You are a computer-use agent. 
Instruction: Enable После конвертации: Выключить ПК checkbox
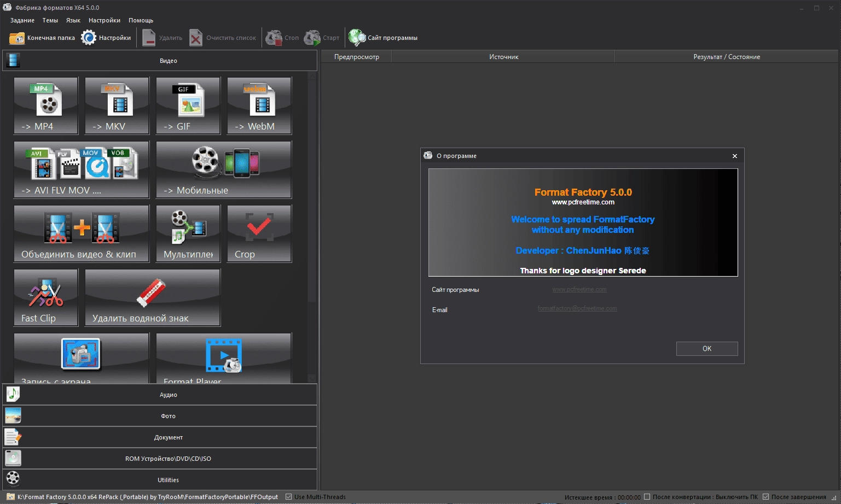(x=647, y=497)
